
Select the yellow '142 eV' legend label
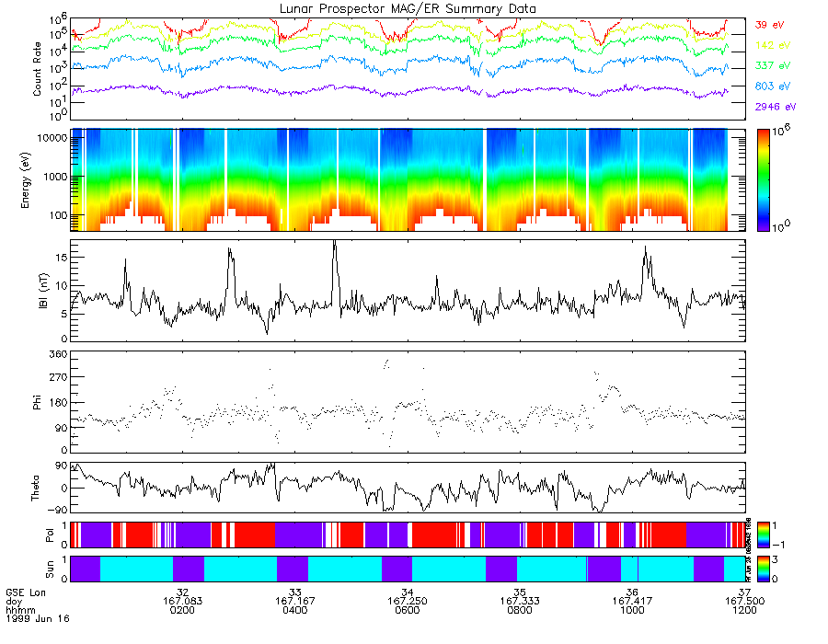click(773, 45)
